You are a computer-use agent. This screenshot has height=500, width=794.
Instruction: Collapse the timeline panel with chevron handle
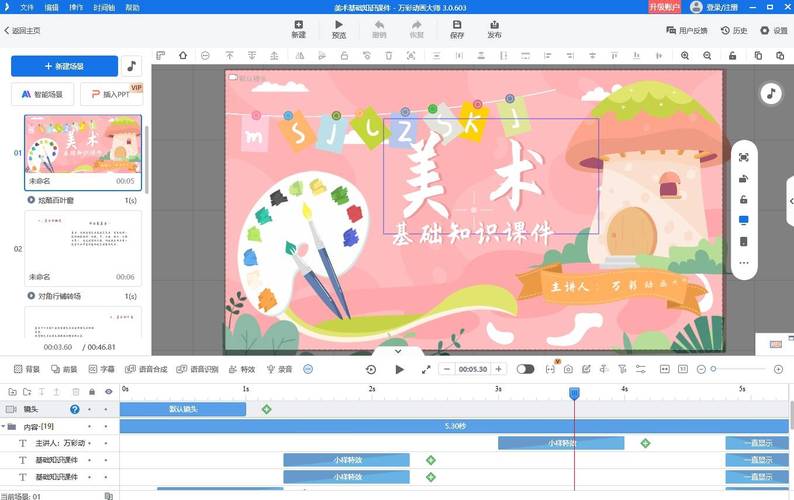(x=397, y=351)
